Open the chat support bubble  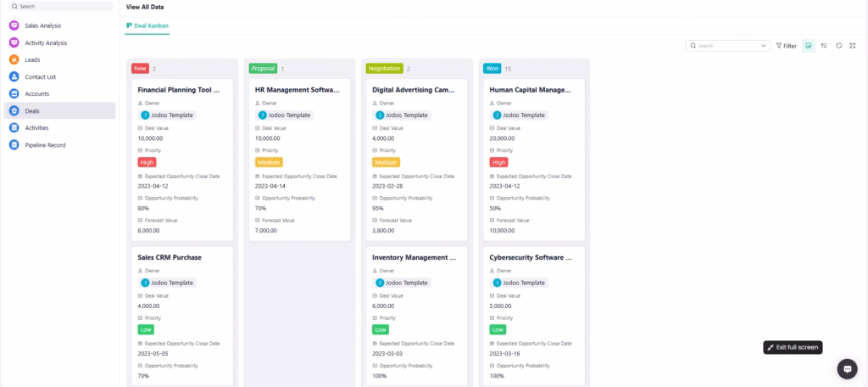(847, 368)
